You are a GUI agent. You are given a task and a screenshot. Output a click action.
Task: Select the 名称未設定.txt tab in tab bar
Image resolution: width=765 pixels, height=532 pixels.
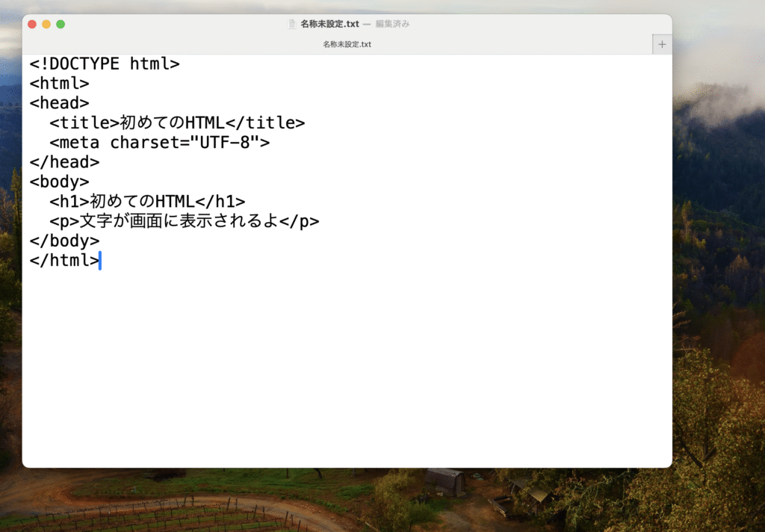(x=347, y=44)
